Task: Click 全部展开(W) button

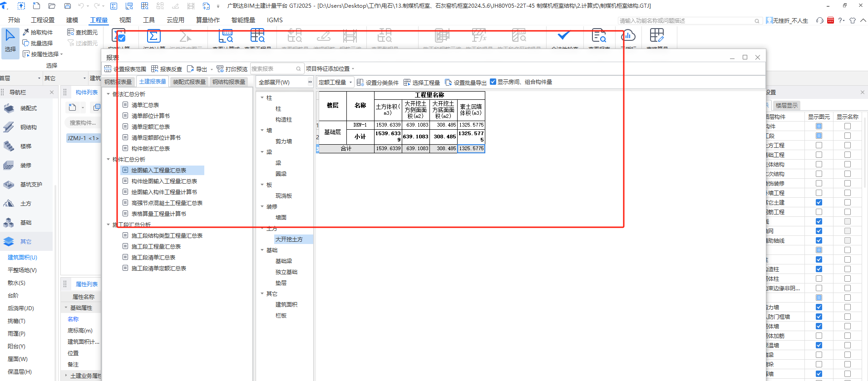Action: pos(274,83)
